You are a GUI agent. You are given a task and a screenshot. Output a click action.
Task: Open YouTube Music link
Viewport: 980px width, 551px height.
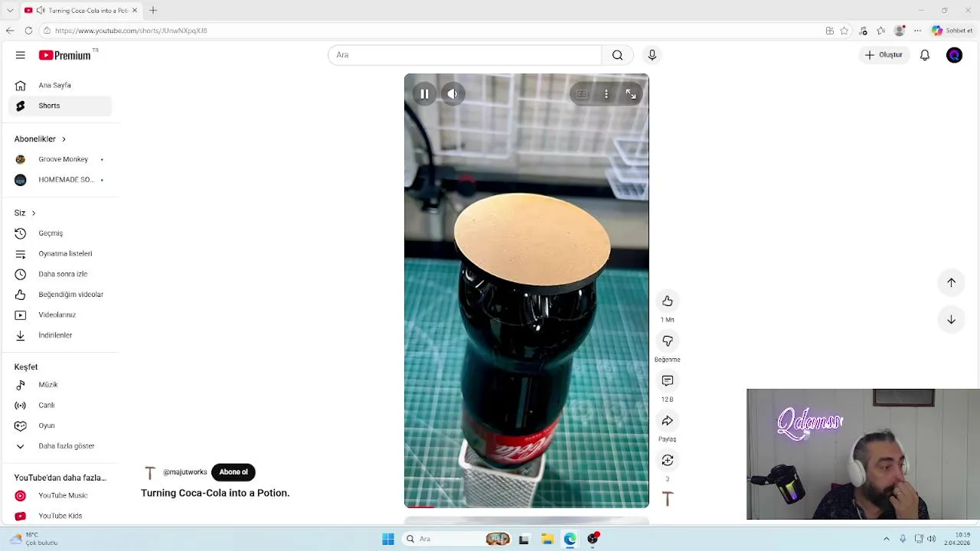coord(60,496)
